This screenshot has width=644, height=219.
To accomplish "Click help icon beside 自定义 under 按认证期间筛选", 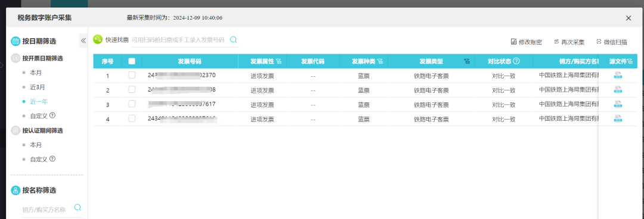I will point(52,159).
